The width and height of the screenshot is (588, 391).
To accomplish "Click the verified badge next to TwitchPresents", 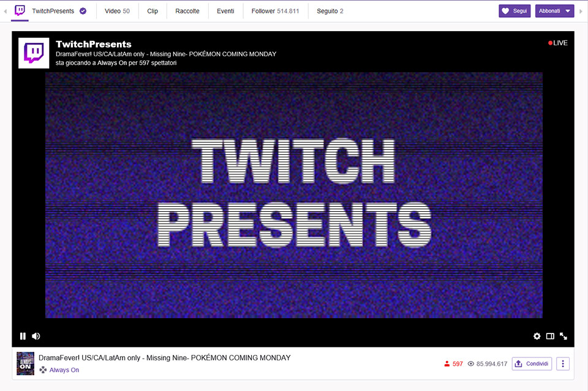I will coord(83,11).
